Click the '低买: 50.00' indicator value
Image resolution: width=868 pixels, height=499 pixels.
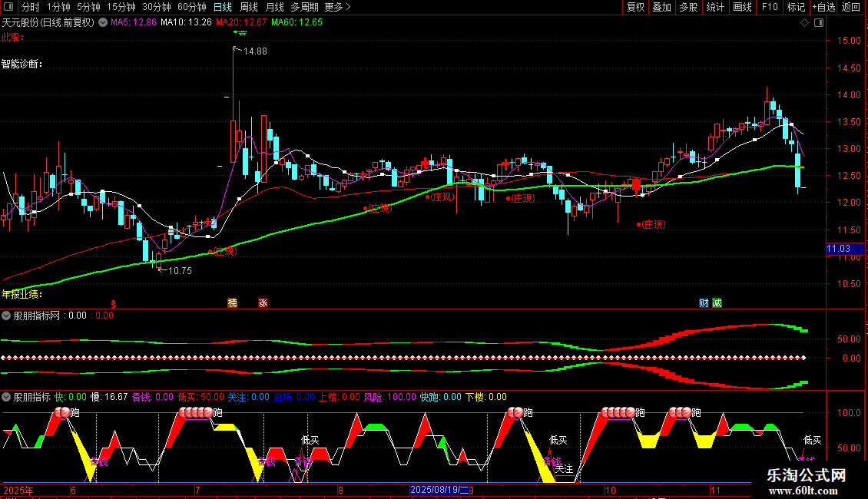[x=200, y=397]
